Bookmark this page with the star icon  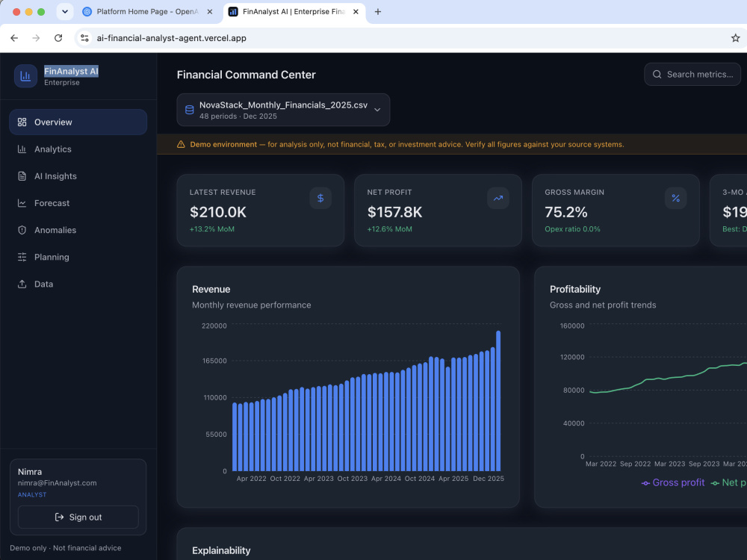click(735, 38)
